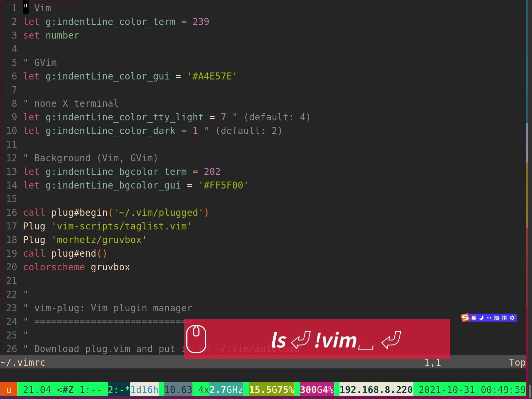
Task: Click line number 11 in the gutter
Action: click(x=11, y=144)
